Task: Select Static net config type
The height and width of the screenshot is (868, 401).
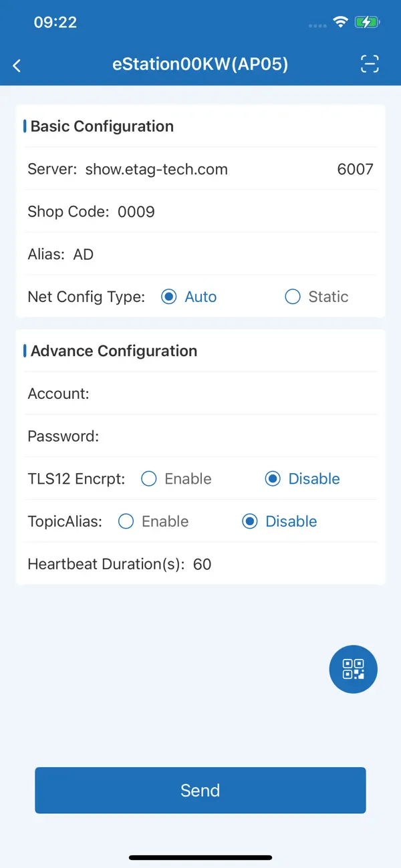Action: pyautogui.click(x=293, y=297)
